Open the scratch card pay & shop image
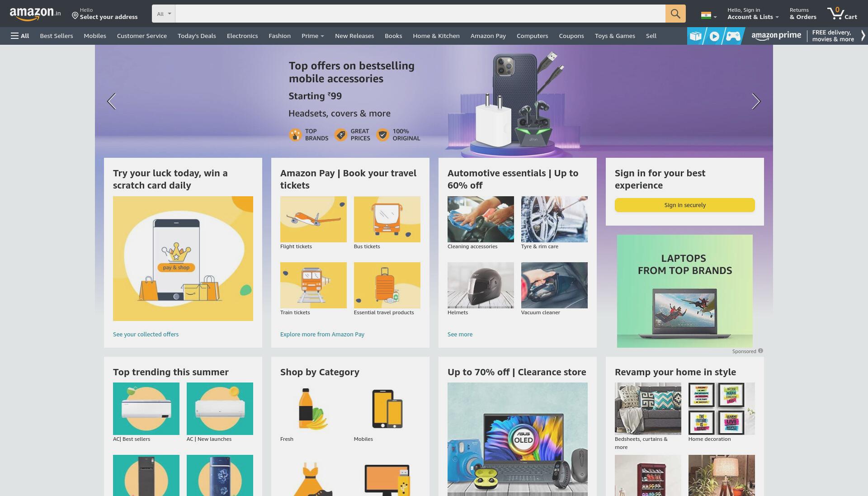Screen dimensions: 868x496 [x=183, y=259]
